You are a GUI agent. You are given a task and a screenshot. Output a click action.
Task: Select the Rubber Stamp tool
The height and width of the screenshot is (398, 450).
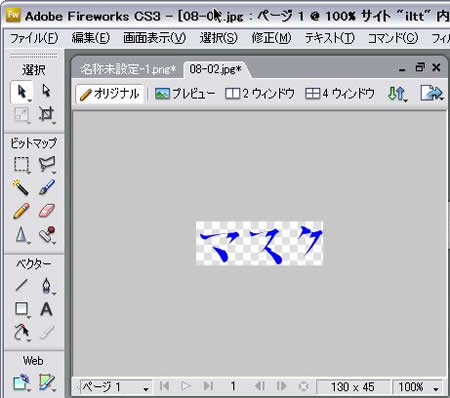point(47,235)
